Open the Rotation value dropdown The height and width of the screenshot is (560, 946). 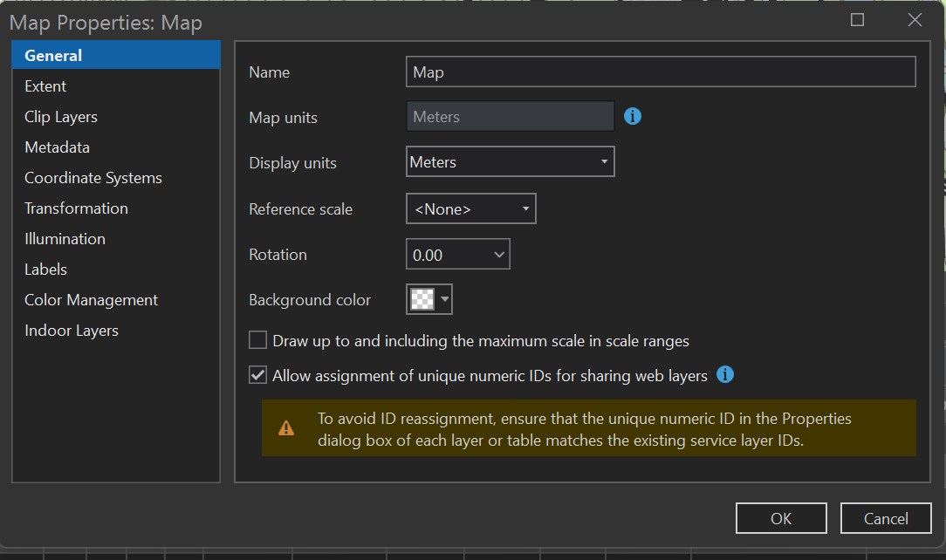click(499, 255)
